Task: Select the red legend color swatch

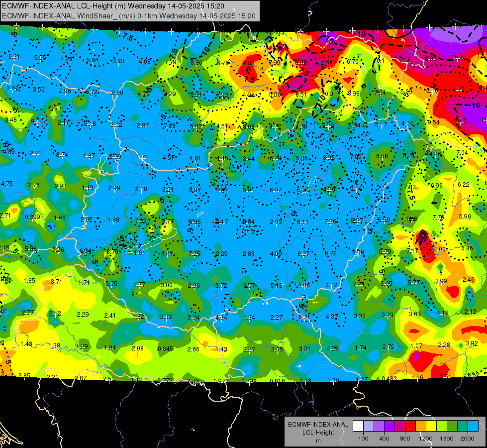Action: point(410,426)
